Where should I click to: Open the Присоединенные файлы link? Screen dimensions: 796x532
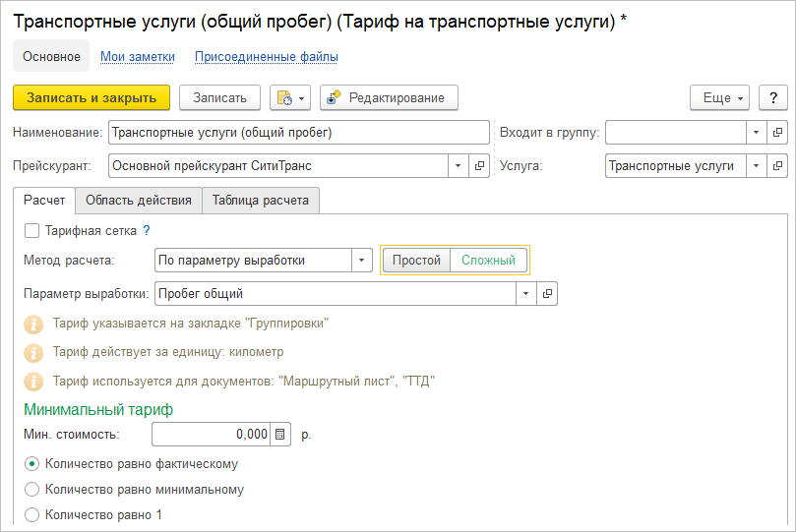266,57
